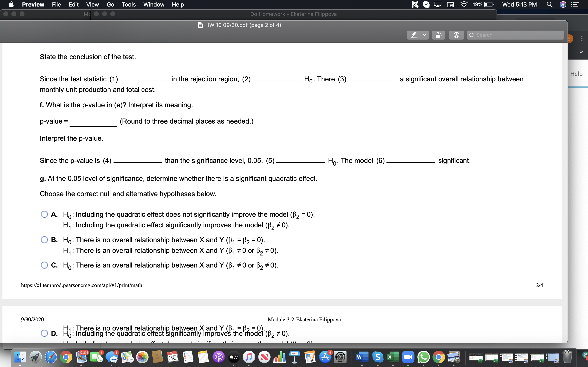
Task: Open the three-dot overflow menu
Action: 582,39
